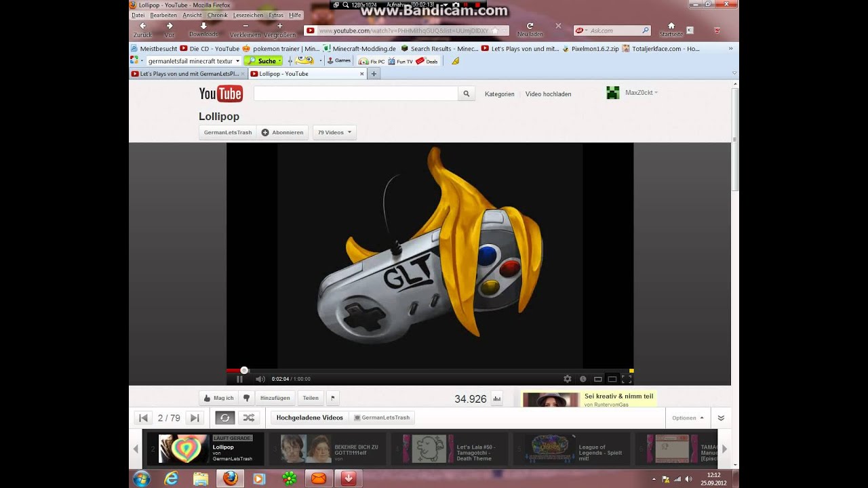Open the Kategorien link
Image resolution: width=868 pixels, height=488 pixels.
500,94
